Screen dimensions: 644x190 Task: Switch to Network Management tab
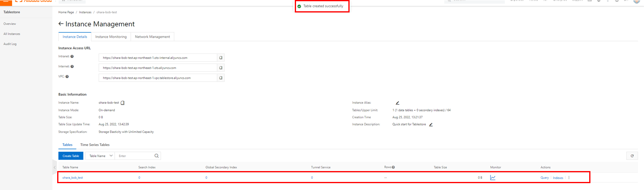(152, 37)
